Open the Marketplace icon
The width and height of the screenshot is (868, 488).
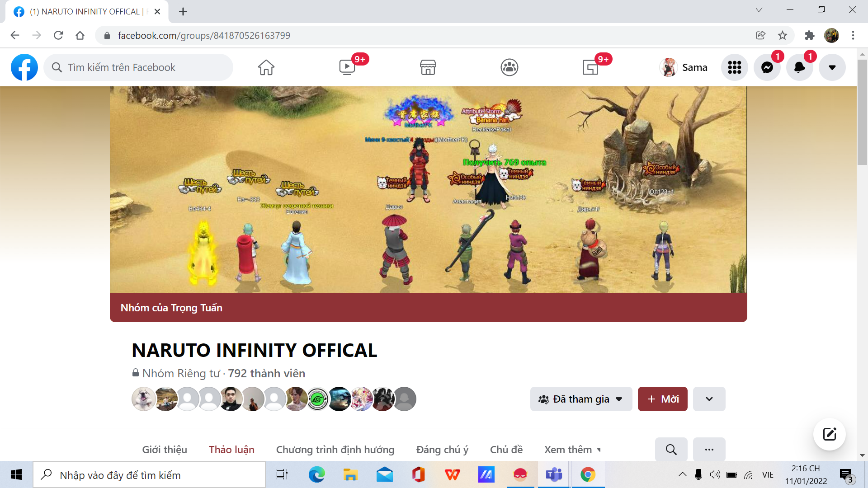click(x=428, y=67)
